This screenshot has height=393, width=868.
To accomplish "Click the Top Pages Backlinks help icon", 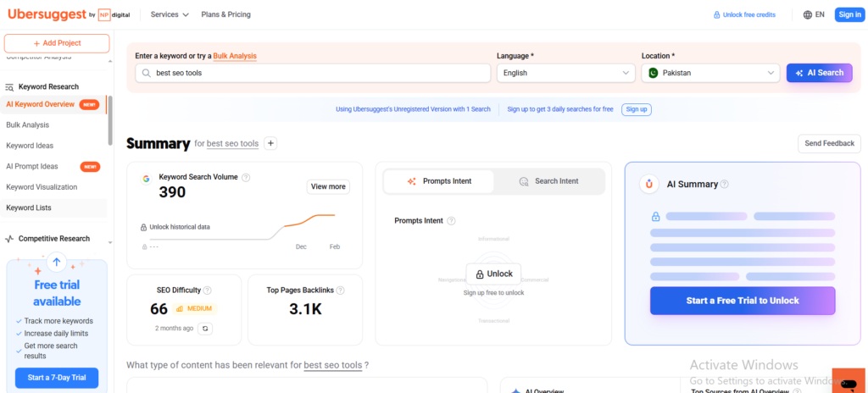I will [341, 291].
